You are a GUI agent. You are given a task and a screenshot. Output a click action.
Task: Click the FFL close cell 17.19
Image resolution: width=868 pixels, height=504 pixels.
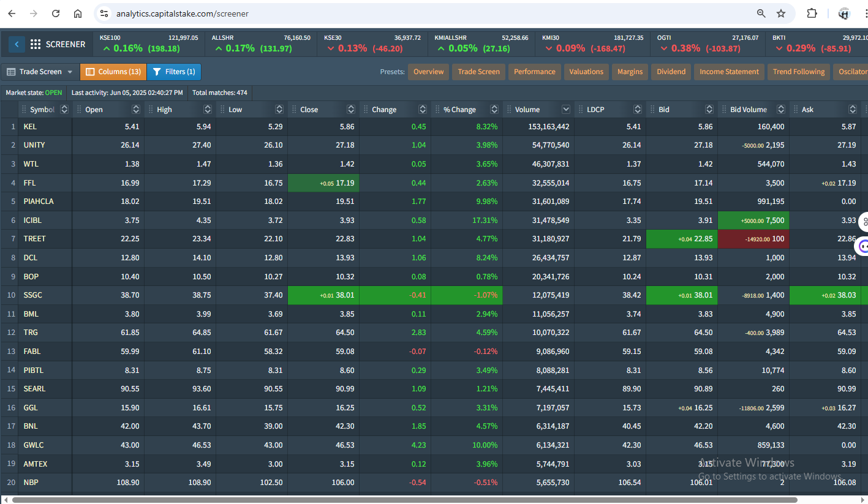click(x=323, y=183)
